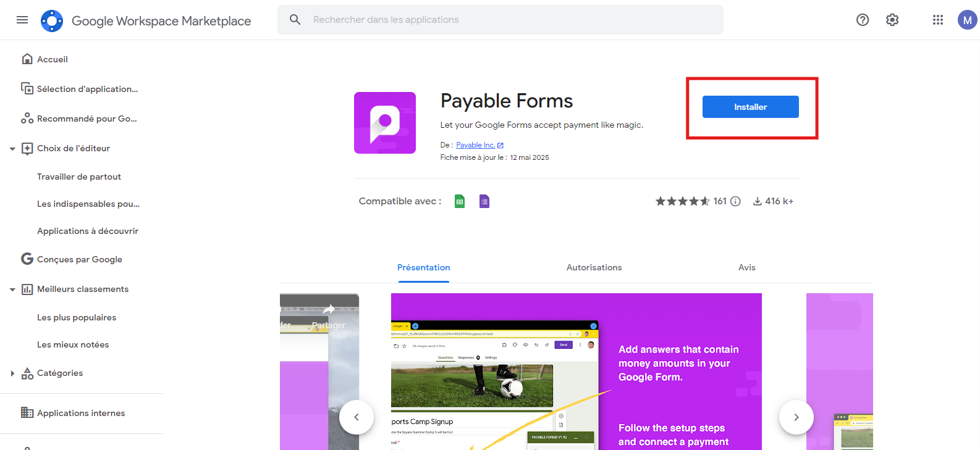Click the Accueil home icon

coord(27,59)
